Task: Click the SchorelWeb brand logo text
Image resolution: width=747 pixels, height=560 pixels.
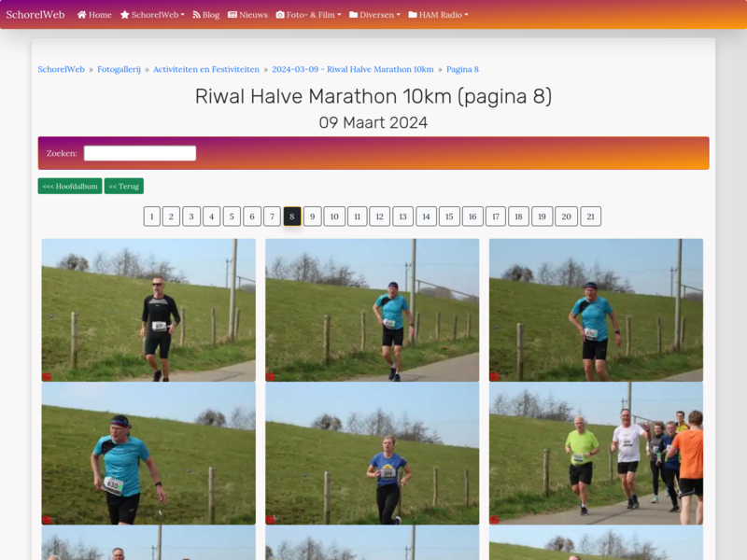Action: (x=35, y=15)
